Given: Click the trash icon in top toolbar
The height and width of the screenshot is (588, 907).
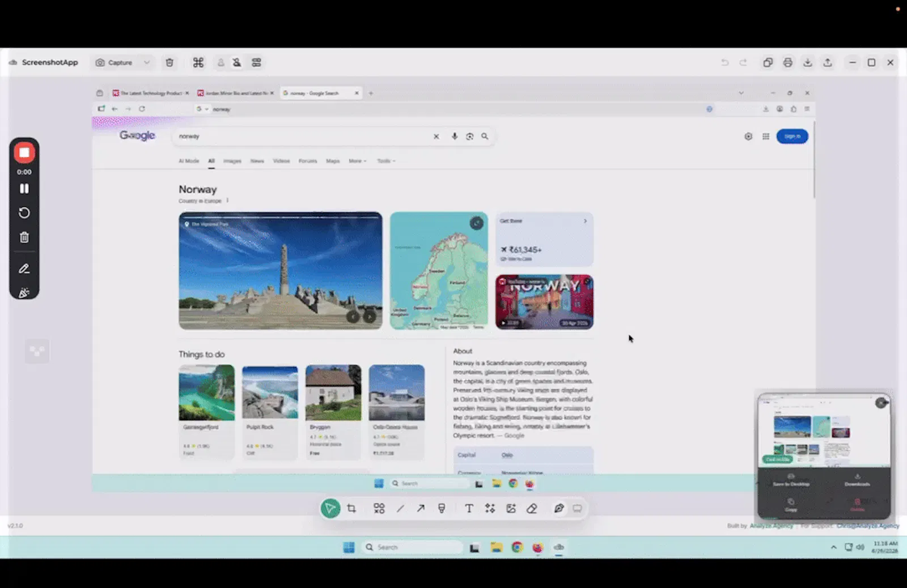Looking at the screenshot, I should pos(169,62).
